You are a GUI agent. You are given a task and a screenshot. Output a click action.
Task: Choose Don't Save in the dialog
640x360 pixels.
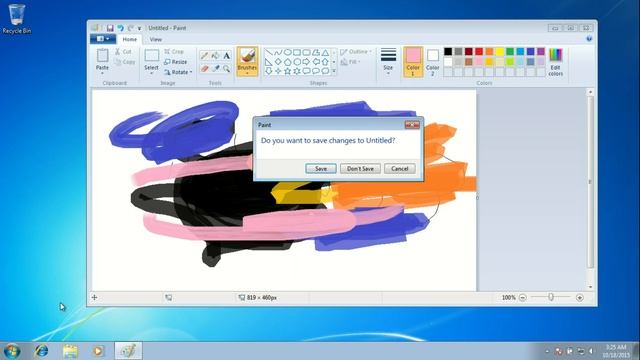(360, 169)
